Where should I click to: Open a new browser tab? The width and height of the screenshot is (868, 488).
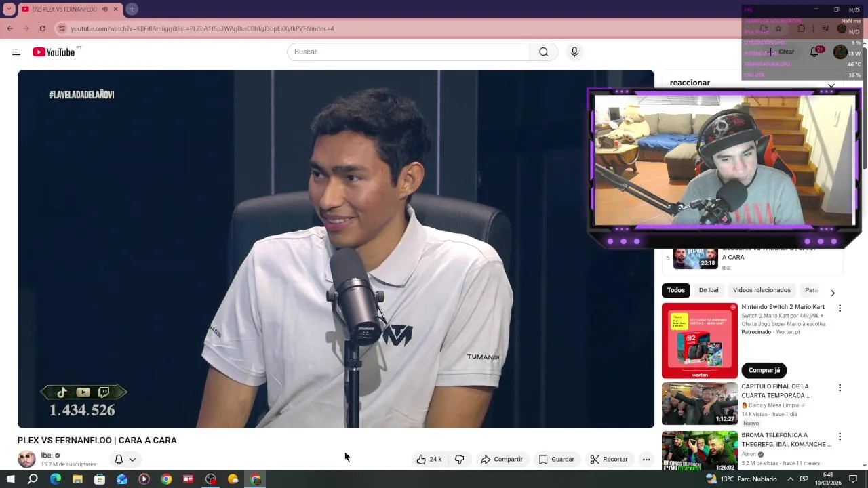pos(132,9)
